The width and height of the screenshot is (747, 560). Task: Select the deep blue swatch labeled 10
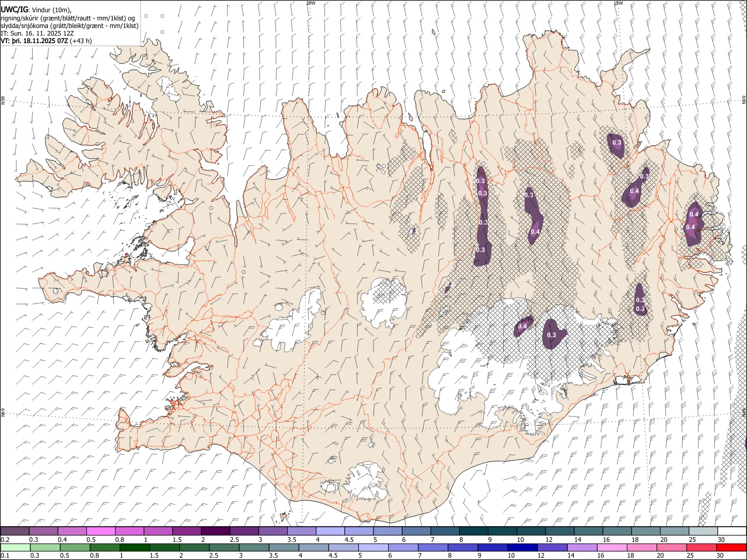521,547
